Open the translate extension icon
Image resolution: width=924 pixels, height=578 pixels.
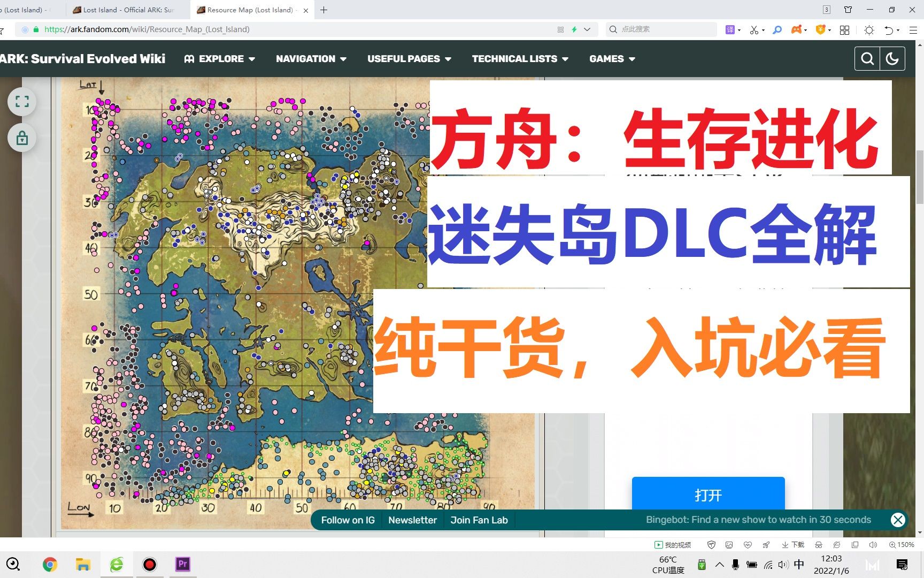coord(730,29)
